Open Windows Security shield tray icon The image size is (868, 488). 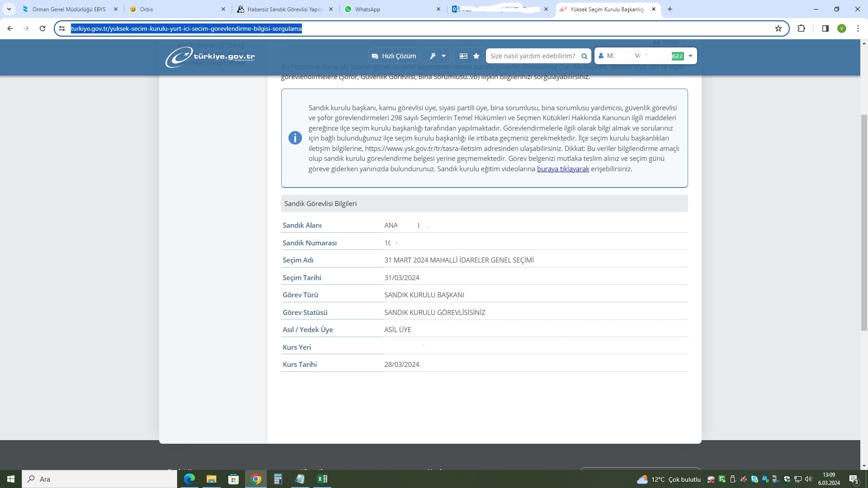pos(787,479)
